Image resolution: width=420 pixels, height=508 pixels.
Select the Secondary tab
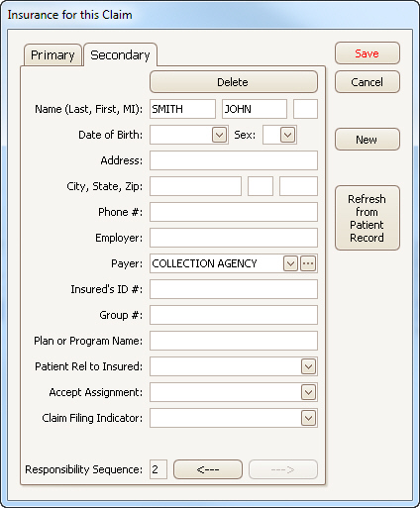(120, 54)
